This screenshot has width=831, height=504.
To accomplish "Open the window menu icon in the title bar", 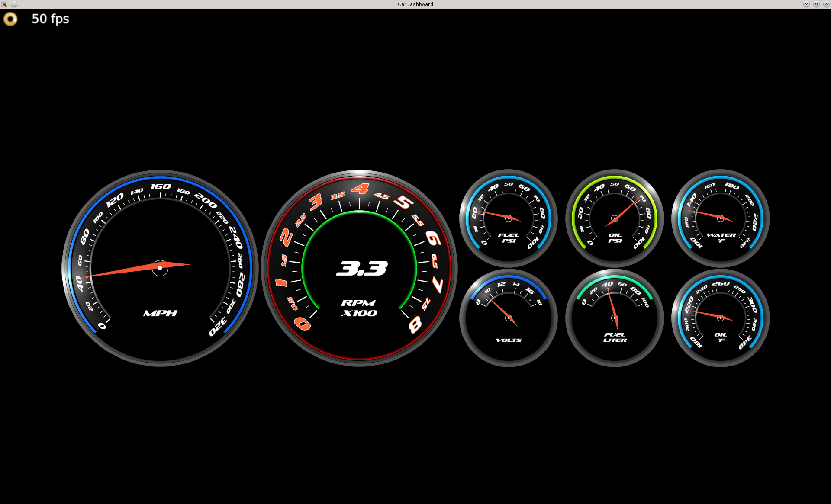I will tap(4, 4).
